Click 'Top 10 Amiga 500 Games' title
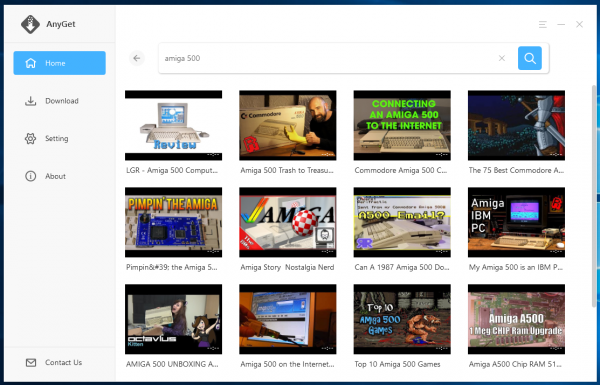 pyautogui.click(x=397, y=364)
